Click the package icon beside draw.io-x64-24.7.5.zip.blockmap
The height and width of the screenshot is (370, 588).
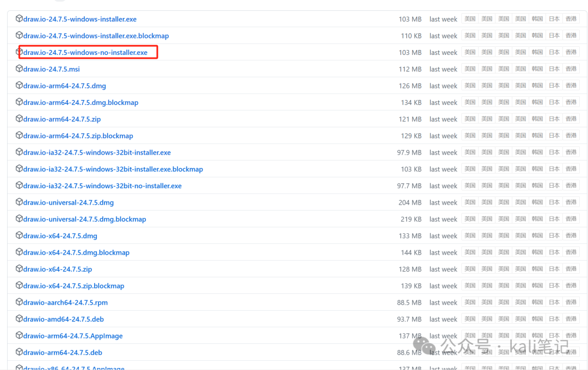(19, 285)
